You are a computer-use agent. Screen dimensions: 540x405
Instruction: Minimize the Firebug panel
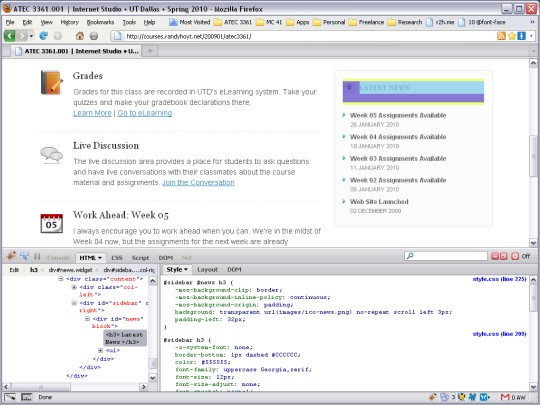pyautogui.click(x=495, y=256)
